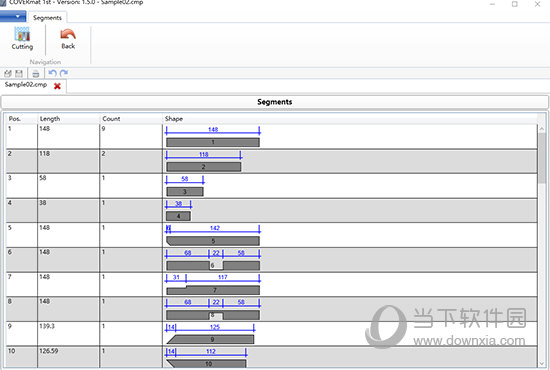Select the Pos. cell of row 5
This screenshot has width=550, height=370.
[x=21, y=235]
